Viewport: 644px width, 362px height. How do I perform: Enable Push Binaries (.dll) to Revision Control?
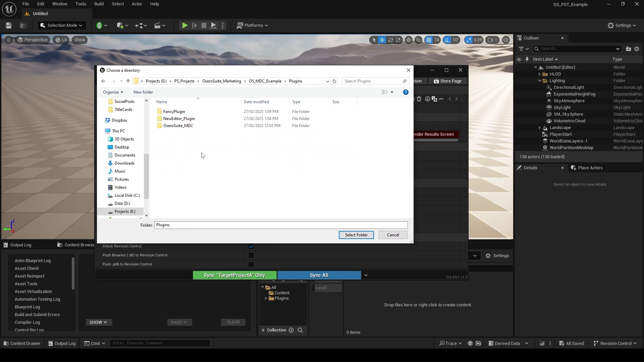pyautogui.click(x=251, y=255)
